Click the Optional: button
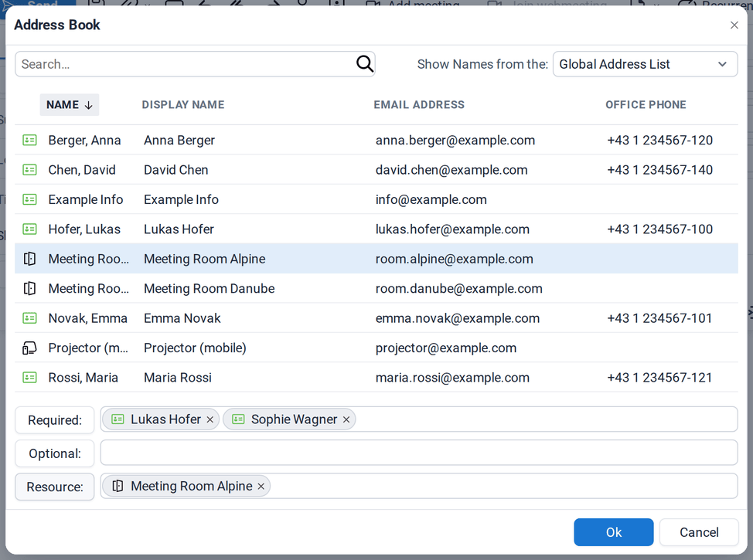Image resolution: width=753 pixels, height=560 pixels. tap(55, 453)
